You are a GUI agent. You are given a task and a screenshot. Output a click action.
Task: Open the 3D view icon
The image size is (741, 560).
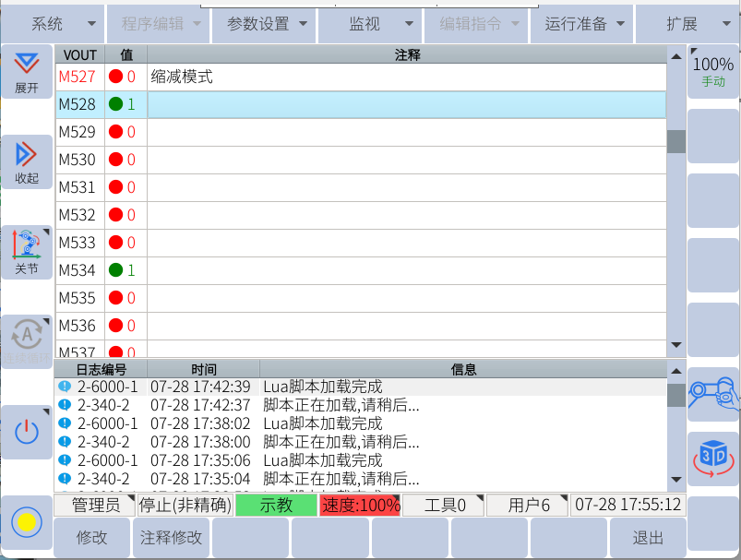point(713,458)
